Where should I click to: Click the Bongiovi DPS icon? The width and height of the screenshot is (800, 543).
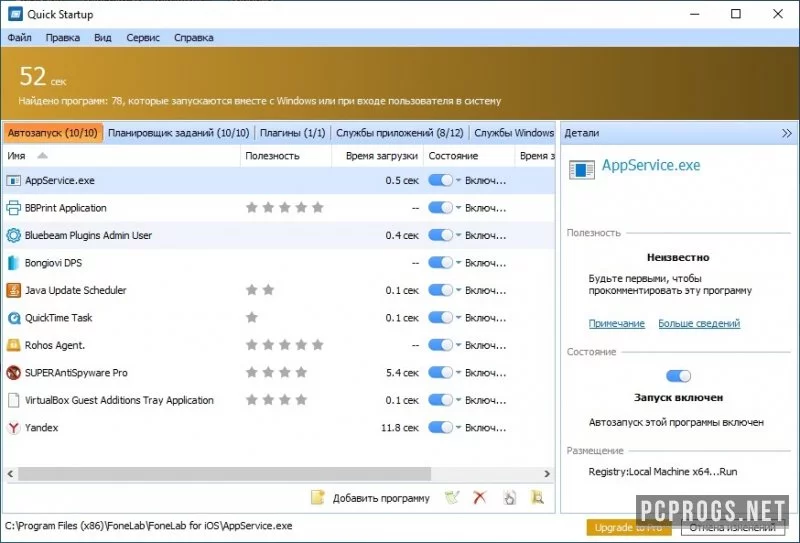pos(13,263)
